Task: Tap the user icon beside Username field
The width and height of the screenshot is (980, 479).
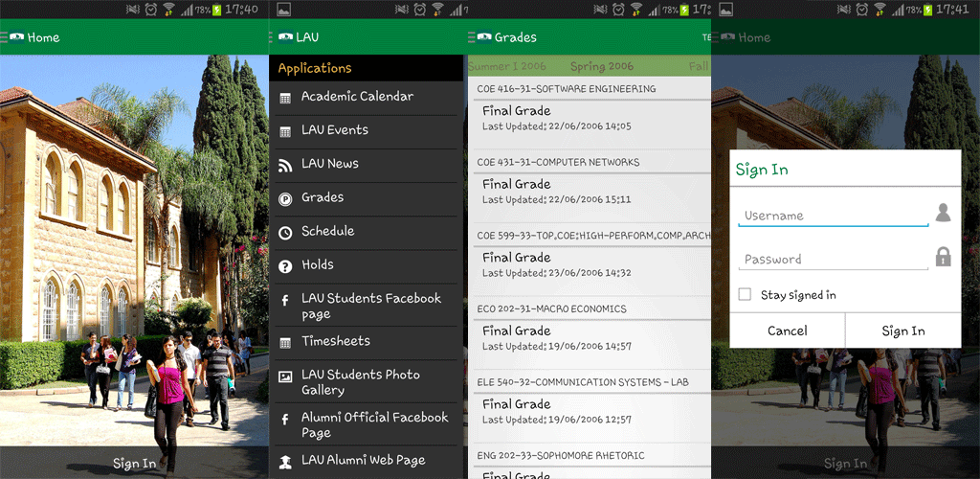Action: point(943,213)
